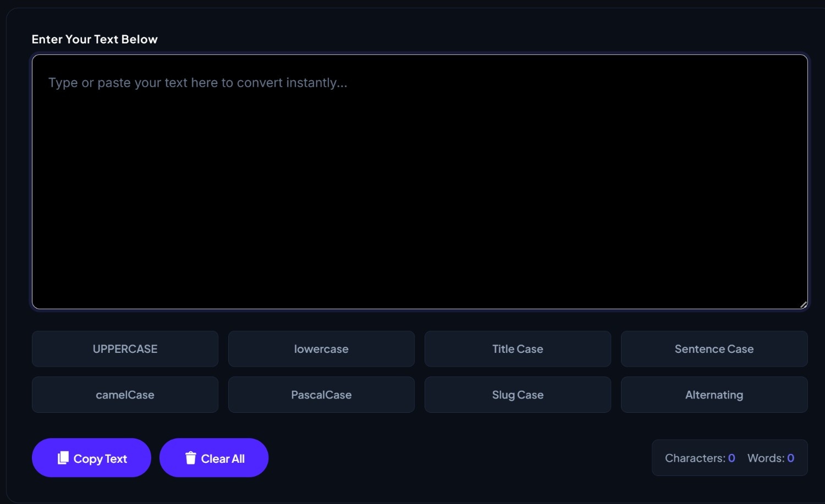Focus the main text input area
The height and width of the screenshot is (504, 825).
(420, 181)
